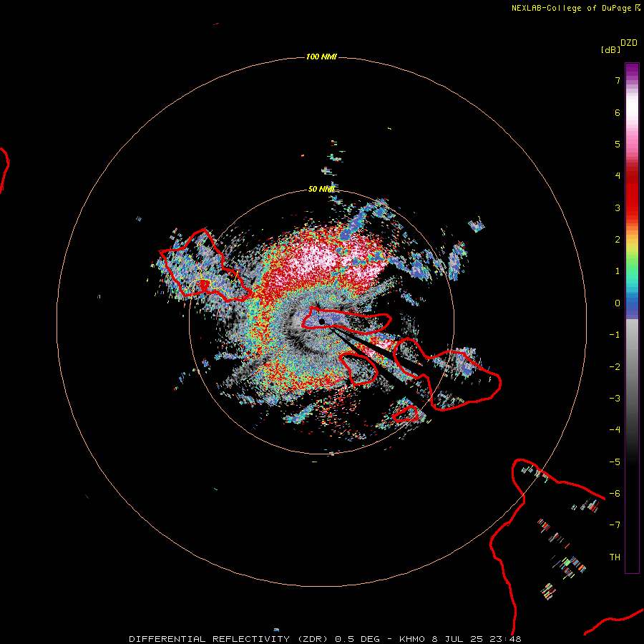Click the [dB] units label
The width and height of the screenshot is (644, 644).
click(611, 49)
